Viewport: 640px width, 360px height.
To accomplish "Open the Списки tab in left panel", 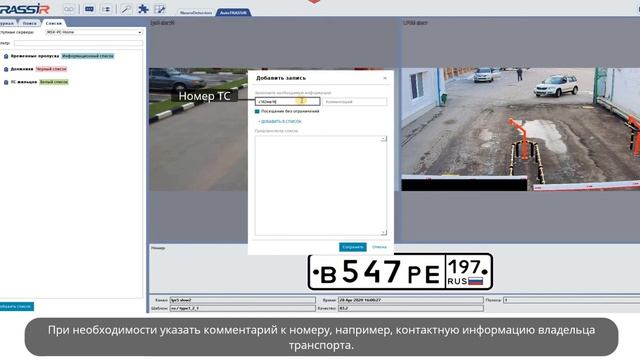I will [53, 23].
